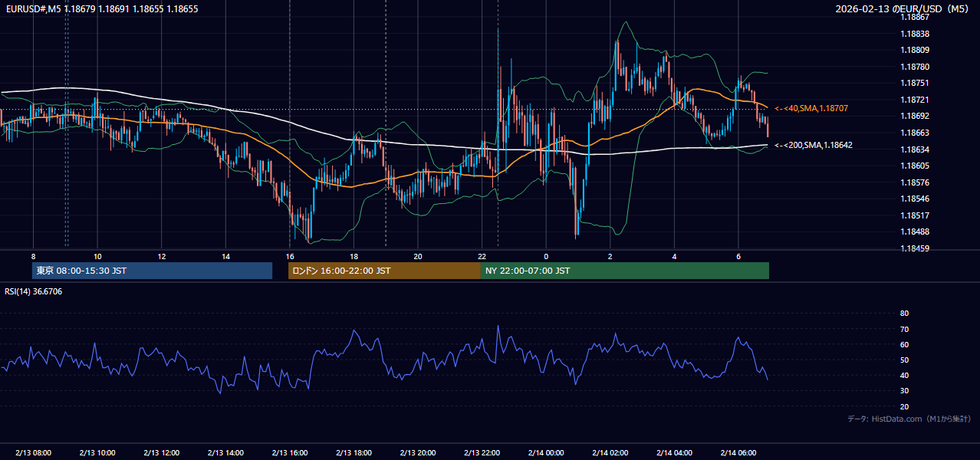Click price axis value 1.18517
This screenshot has width=980, height=460.
coord(915,215)
